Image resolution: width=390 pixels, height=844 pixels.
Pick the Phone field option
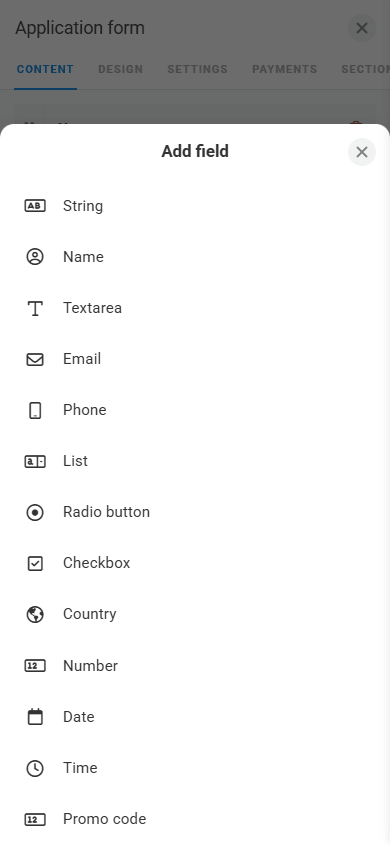(x=195, y=410)
